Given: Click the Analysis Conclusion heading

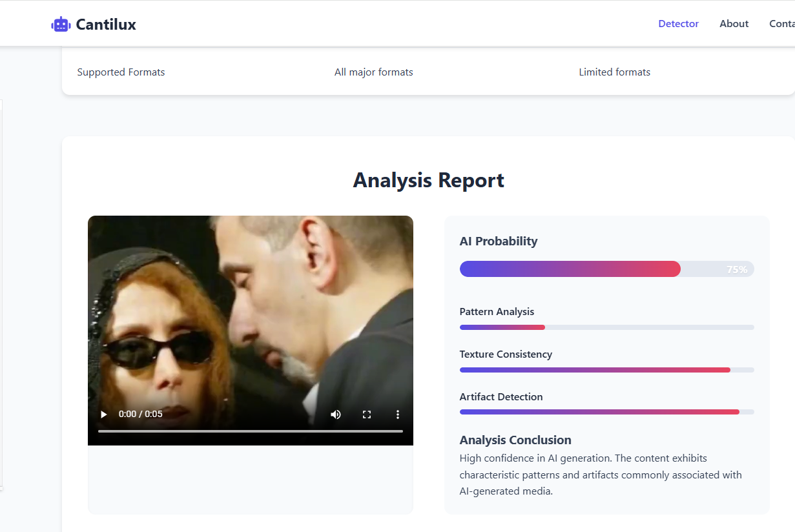Looking at the screenshot, I should pyautogui.click(x=515, y=440).
